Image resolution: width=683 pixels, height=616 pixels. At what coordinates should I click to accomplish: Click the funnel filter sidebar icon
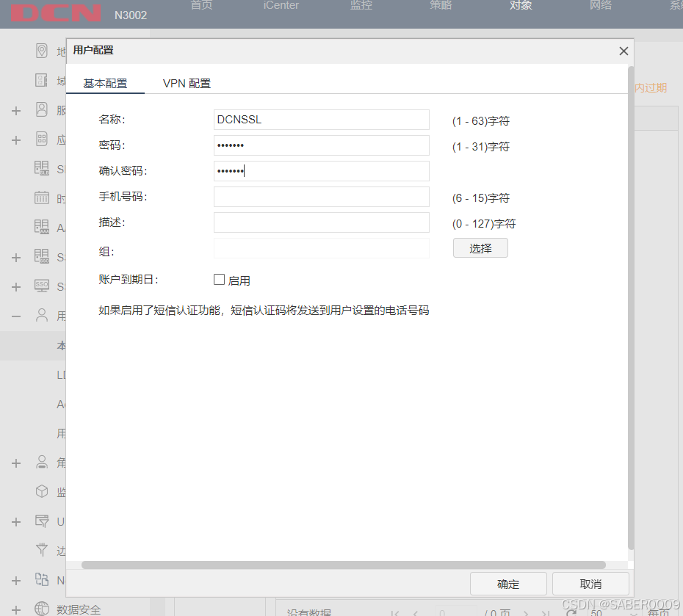(x=42, y=551)
